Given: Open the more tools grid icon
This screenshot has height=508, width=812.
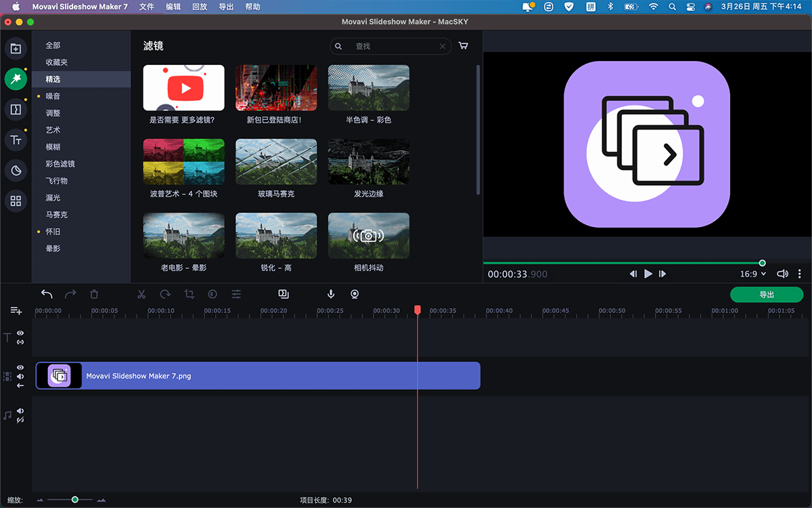Looking at the screenshot, I should pos(16,201).
